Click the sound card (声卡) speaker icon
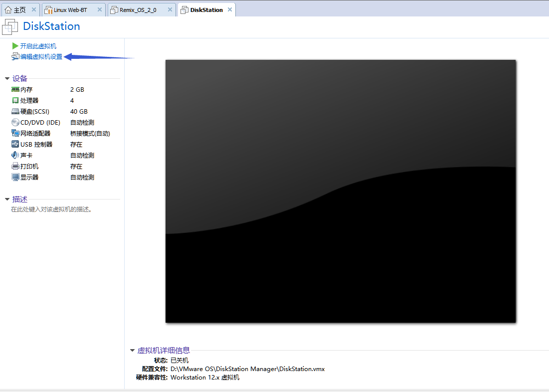549x392 pixels. pos(15,155)
